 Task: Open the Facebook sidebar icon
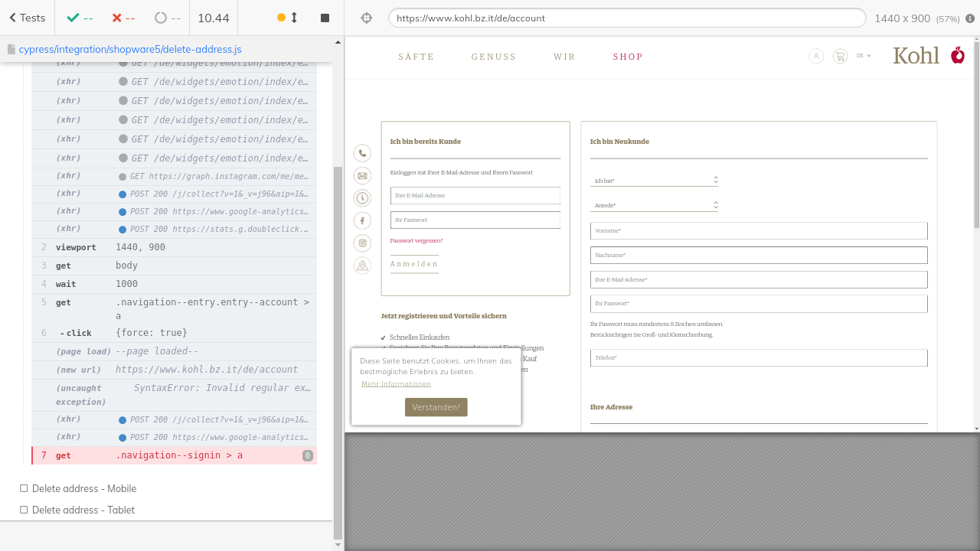[362, 220]
